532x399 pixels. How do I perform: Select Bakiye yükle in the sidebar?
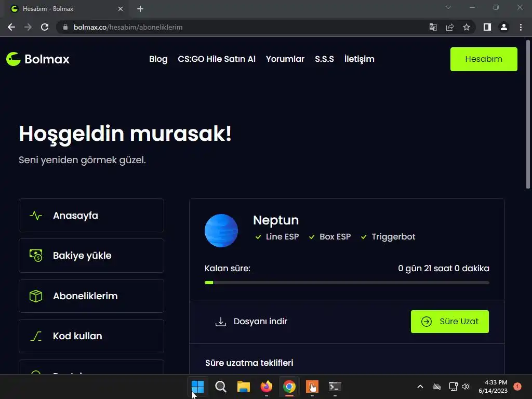(91, 256)
